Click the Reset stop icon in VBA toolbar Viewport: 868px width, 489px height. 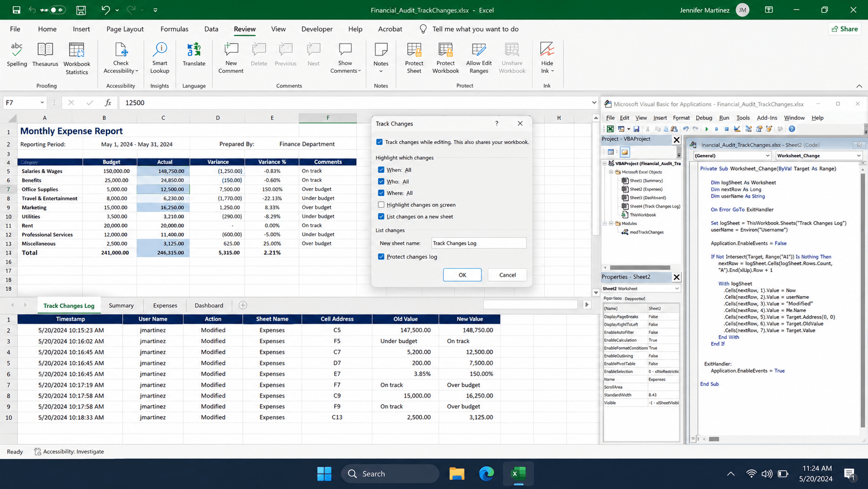tap(727, 129)
